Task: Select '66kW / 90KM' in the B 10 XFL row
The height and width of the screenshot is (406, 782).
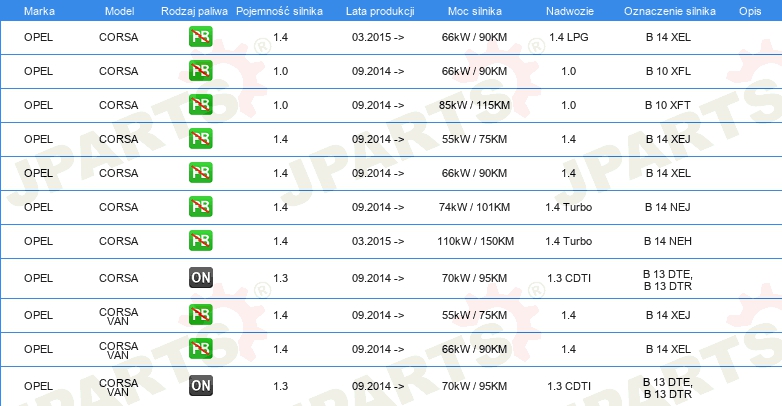Action: point(474,71)
